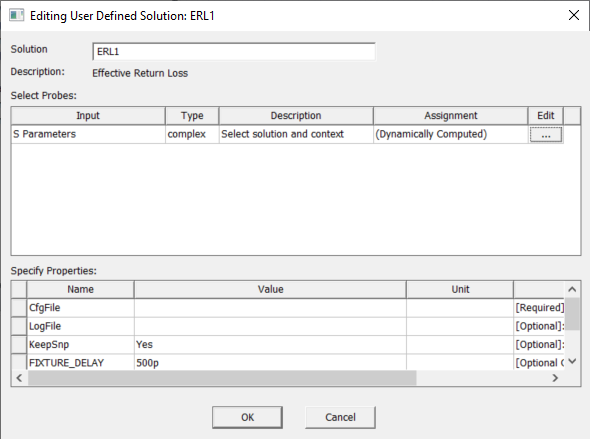Click the Effective Return Loss description text
The width and height of the screenshot is (590, 439).
pos(140,73)
